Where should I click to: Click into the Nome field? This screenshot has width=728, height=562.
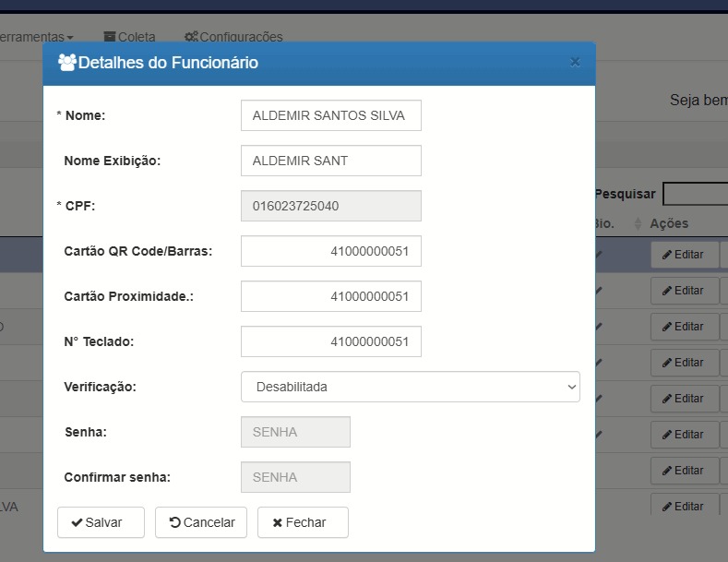pyautogui.click(x=330, y=115)
